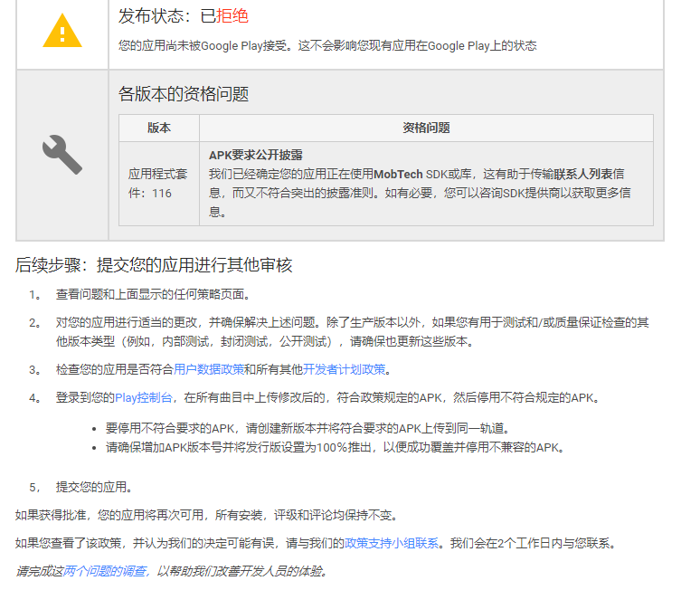Click the bullet about 要停用不符合要求的APK
Viewport: 700px width, 590px height.
tap(308, 429)
